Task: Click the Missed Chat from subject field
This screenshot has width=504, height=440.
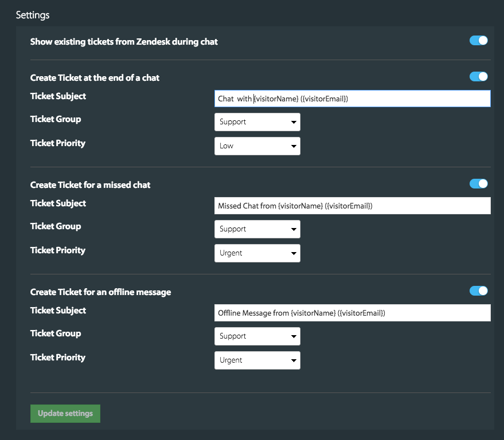Action: point(352,206)
